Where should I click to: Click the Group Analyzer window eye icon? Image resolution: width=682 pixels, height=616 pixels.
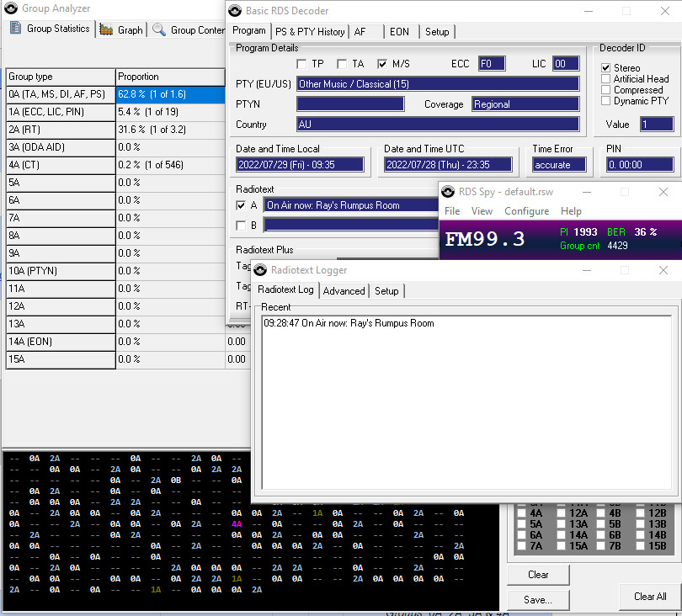click(x=10, y=8)
